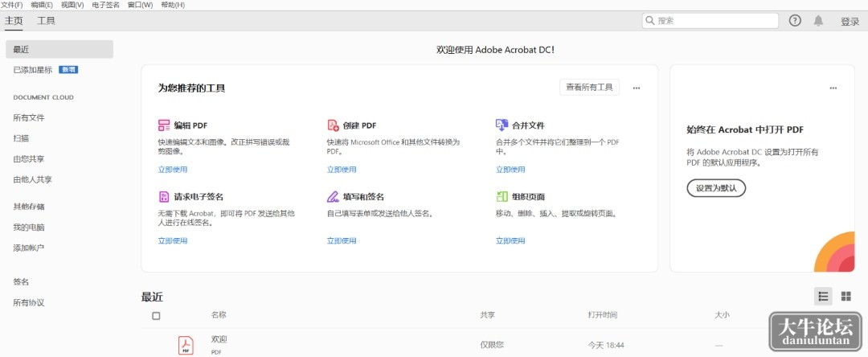Click the 创建 PDF tool title

coord(359,125)
